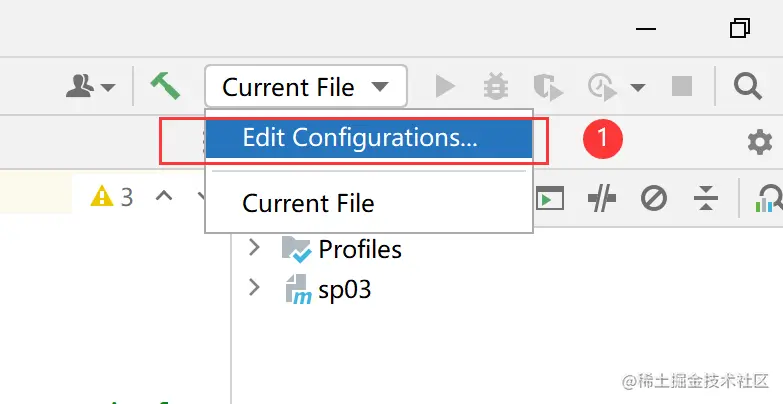The width and height of the screenshot is (783, 404).
Task: Open the Current File run configuration dropdown
Action: pyautogui.click(x=306, y=86)
